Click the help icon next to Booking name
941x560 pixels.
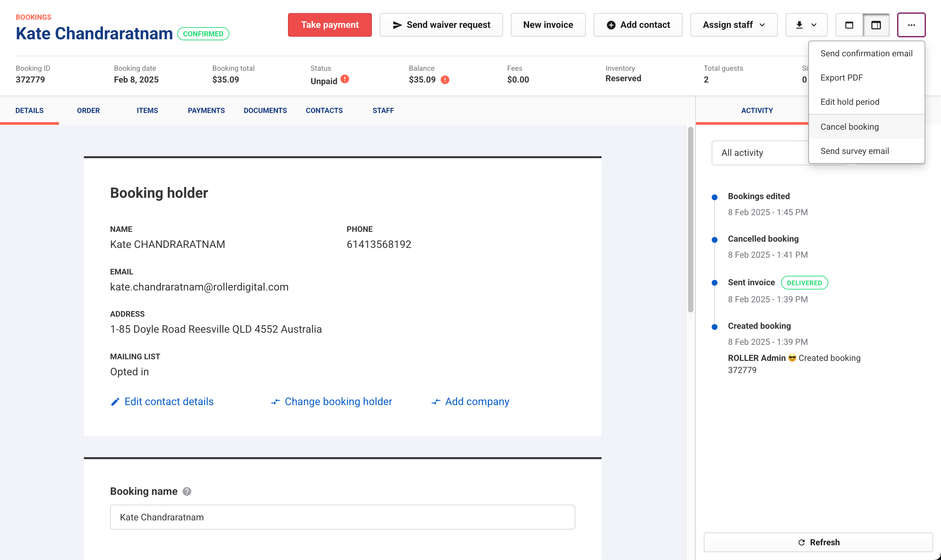point(187,491)
